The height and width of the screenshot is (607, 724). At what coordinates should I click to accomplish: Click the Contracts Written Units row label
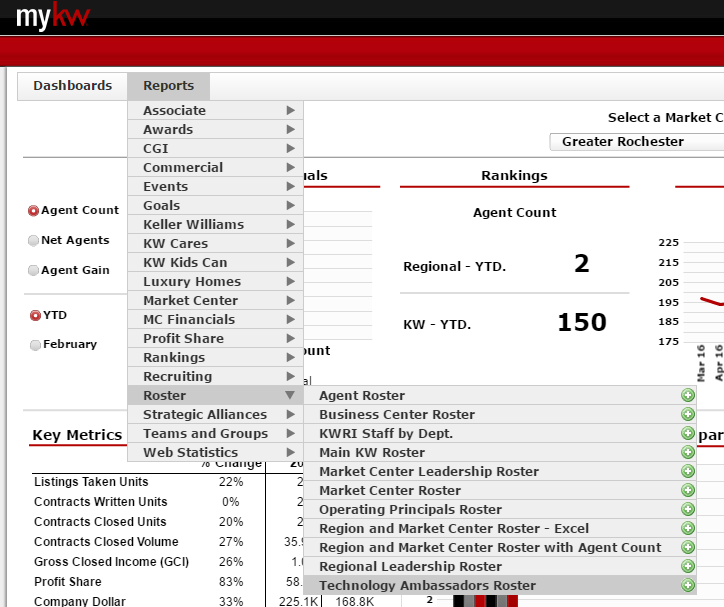pyautogui.click(x=101, y=501)
